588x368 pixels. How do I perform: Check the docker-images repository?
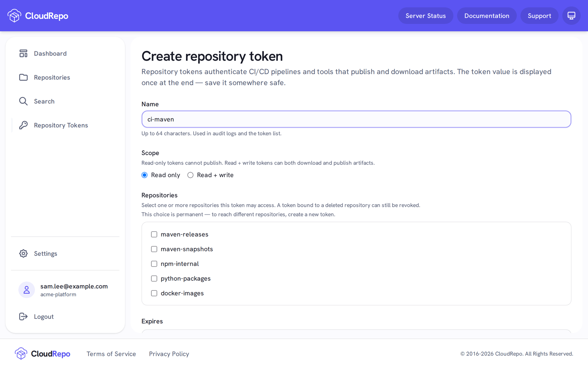point(154,293)
